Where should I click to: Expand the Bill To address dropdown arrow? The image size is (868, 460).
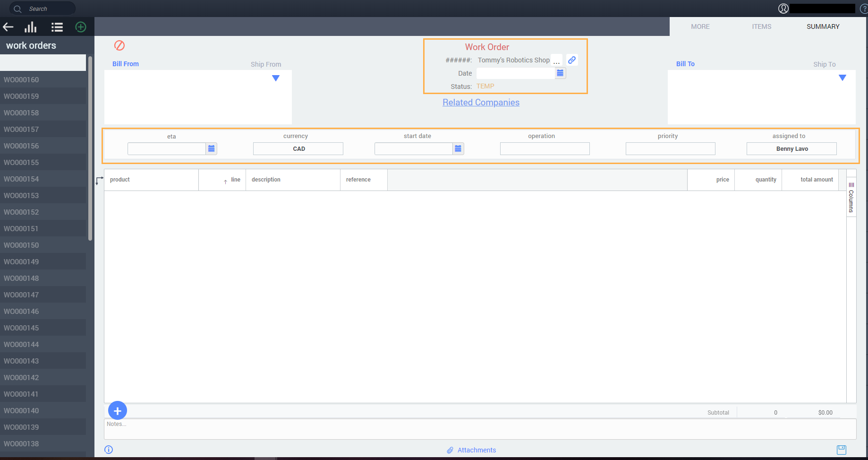pyautogui.click(x=842, y=78)
